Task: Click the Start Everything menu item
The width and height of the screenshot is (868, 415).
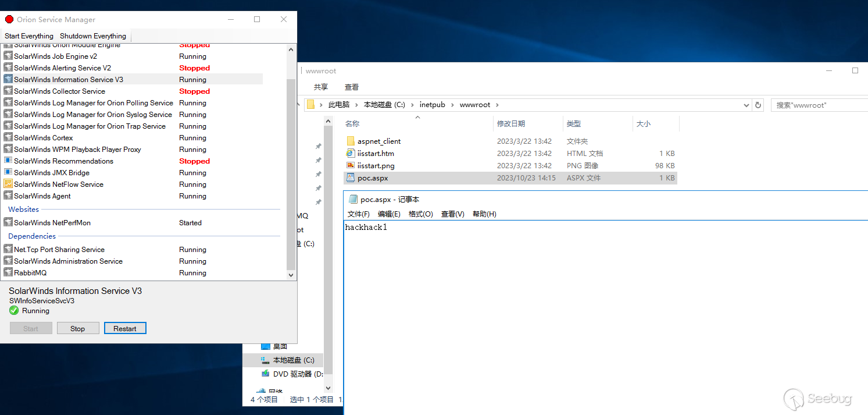Action: pyautogui.click(x=28, y=36)
